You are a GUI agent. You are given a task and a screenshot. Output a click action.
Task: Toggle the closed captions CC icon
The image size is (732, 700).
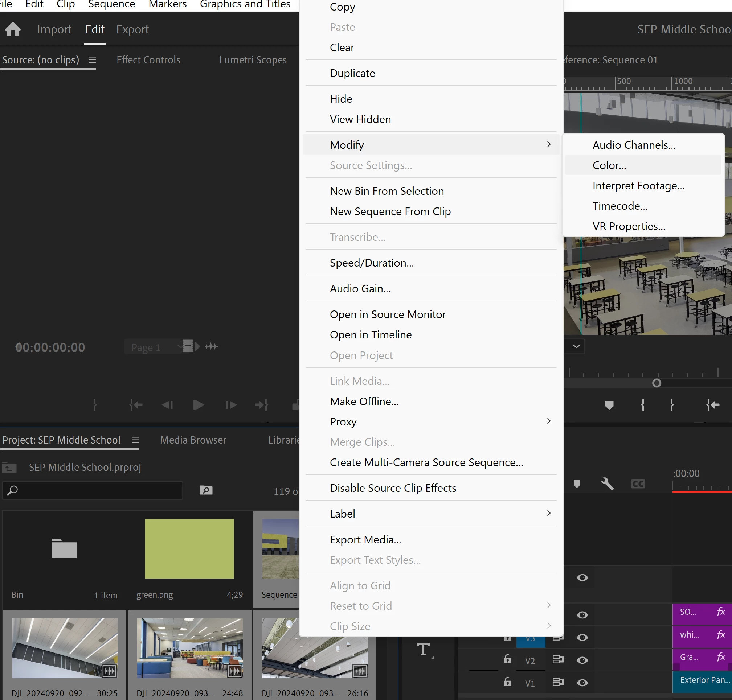point(638,484)
